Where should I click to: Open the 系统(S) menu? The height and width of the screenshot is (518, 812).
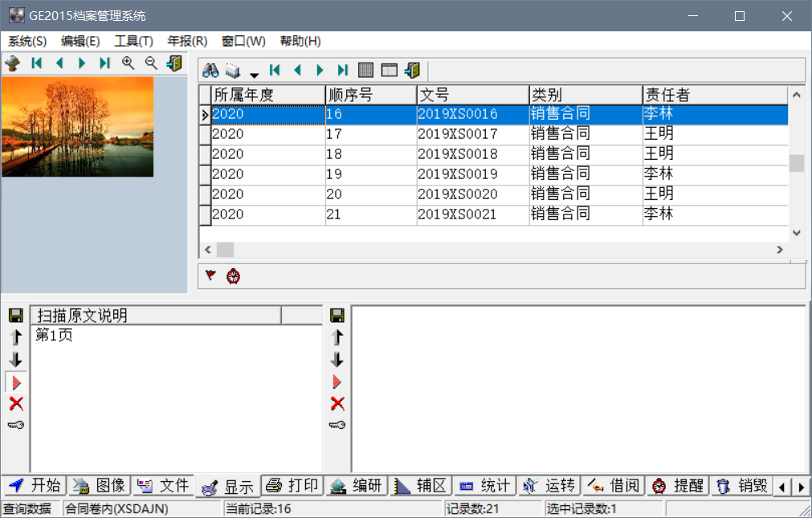27,41
